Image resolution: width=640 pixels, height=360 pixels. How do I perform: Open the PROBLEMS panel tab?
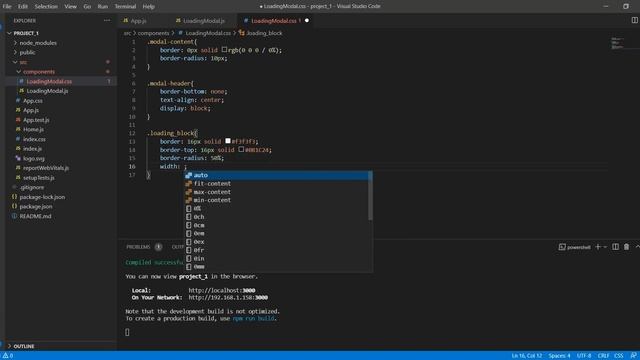[138, 247]
